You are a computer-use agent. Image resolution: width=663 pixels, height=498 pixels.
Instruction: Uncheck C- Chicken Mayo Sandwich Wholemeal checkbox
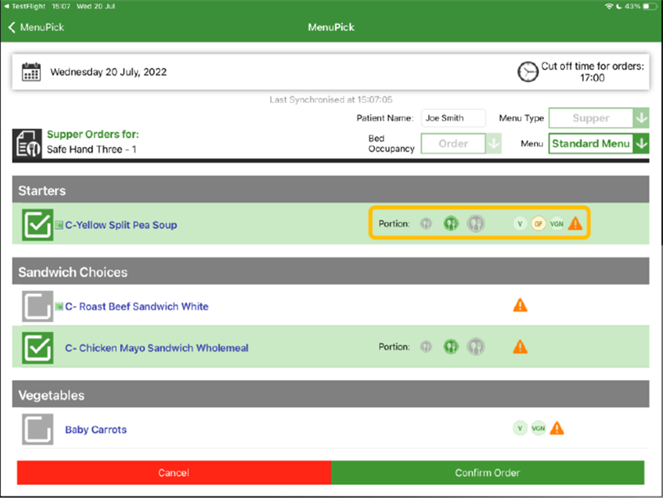click(38, 348)
